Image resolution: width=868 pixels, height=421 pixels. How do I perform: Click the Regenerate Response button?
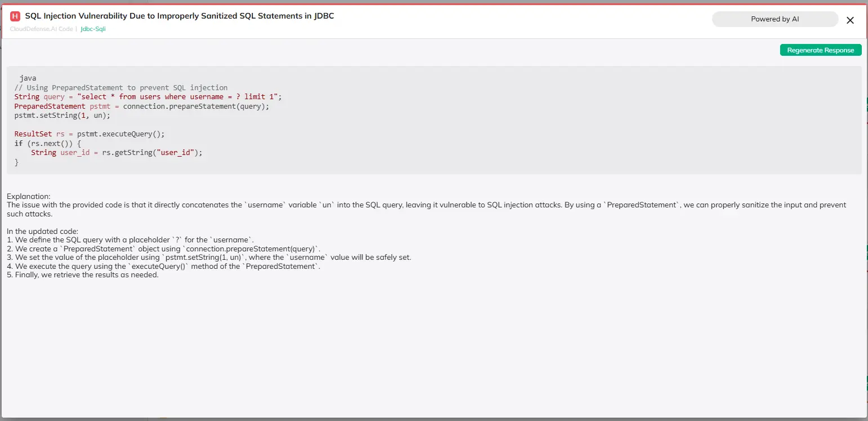point(820,50)
